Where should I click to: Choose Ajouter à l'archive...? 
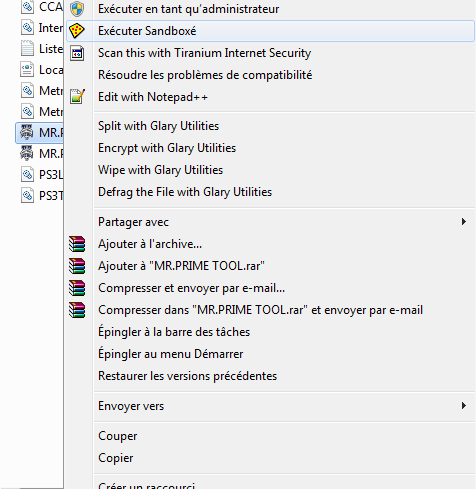pos(150,244)
